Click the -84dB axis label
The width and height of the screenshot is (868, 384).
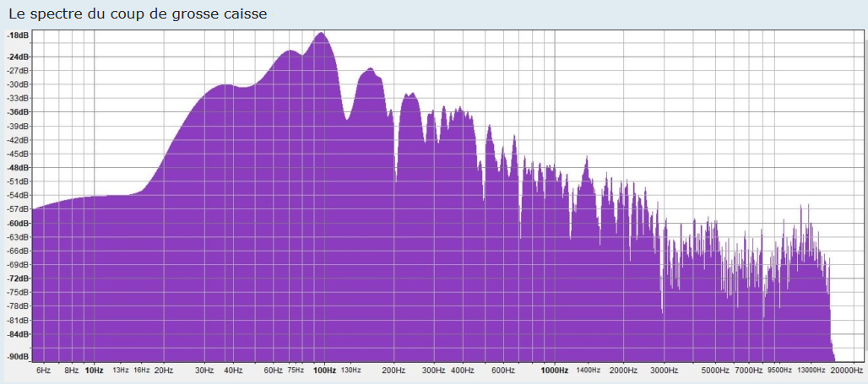coord(19,335)
